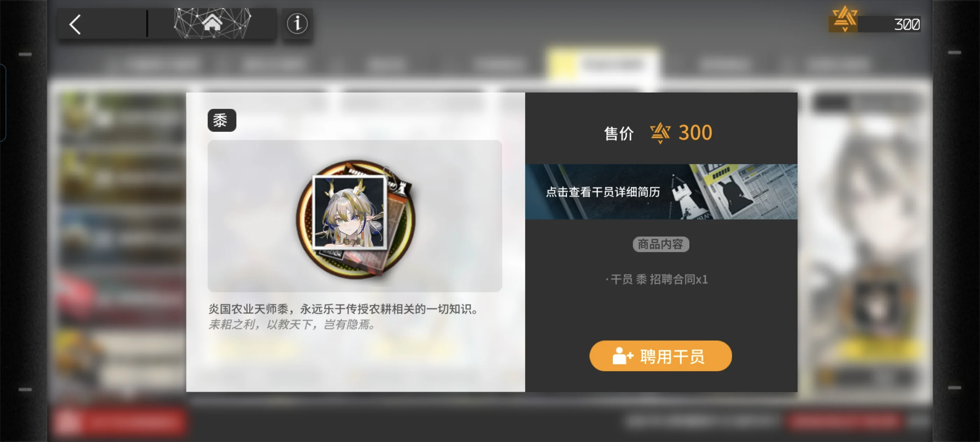Click the blurred shop item list on left

coord(119,243)
